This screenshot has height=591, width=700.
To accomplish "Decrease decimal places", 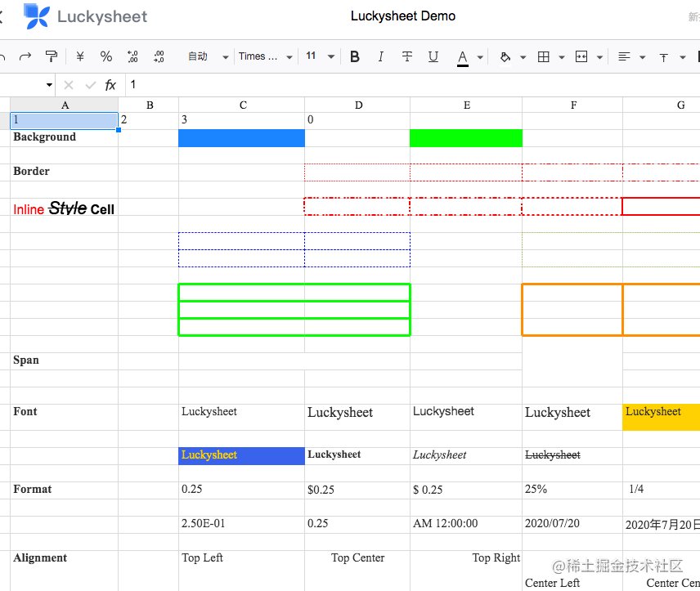I will 132,56.
